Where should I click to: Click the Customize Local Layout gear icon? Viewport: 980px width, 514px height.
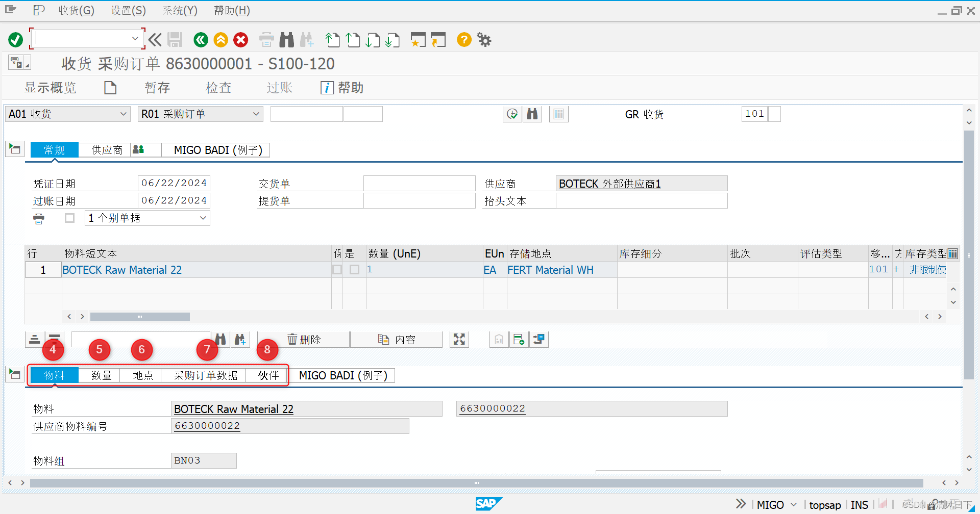(x=484, y=39)
